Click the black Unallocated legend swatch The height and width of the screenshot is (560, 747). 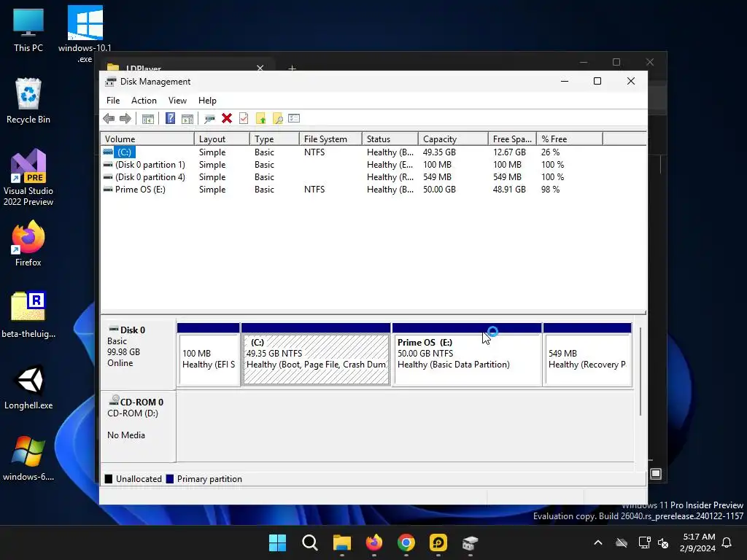click(x=109, y=479)
